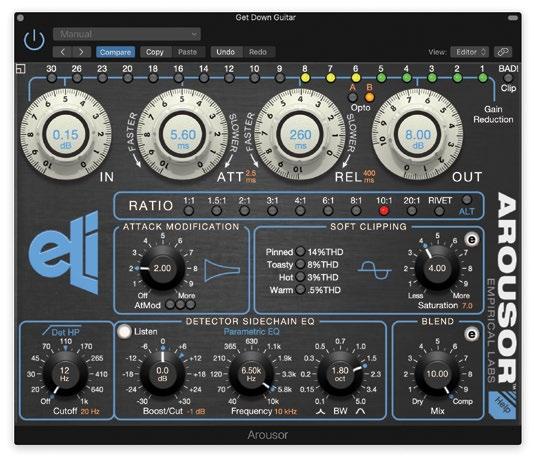This screenshot has width=534, height=461.
Task: Open the View Editor dropdown
Action: pyautogui.click(x=470, y=52)
